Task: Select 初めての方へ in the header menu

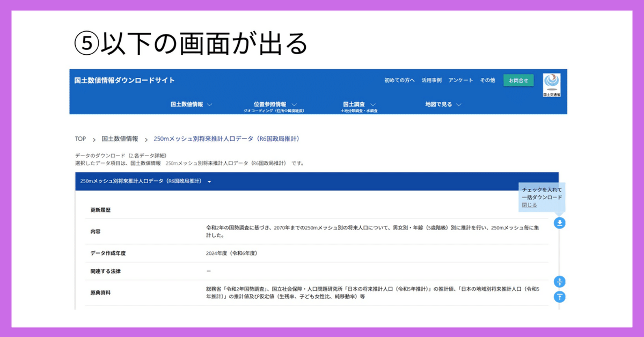Action: point(399,80)
